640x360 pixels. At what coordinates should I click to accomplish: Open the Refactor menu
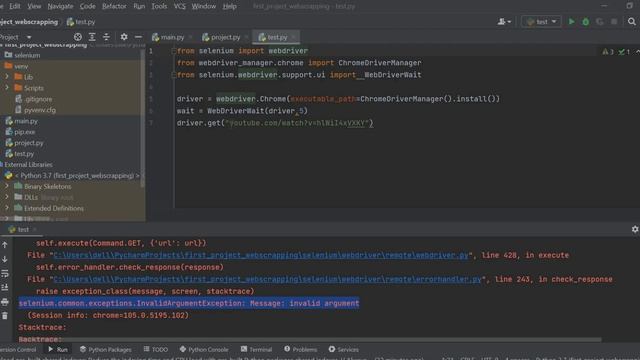(114, 6)
